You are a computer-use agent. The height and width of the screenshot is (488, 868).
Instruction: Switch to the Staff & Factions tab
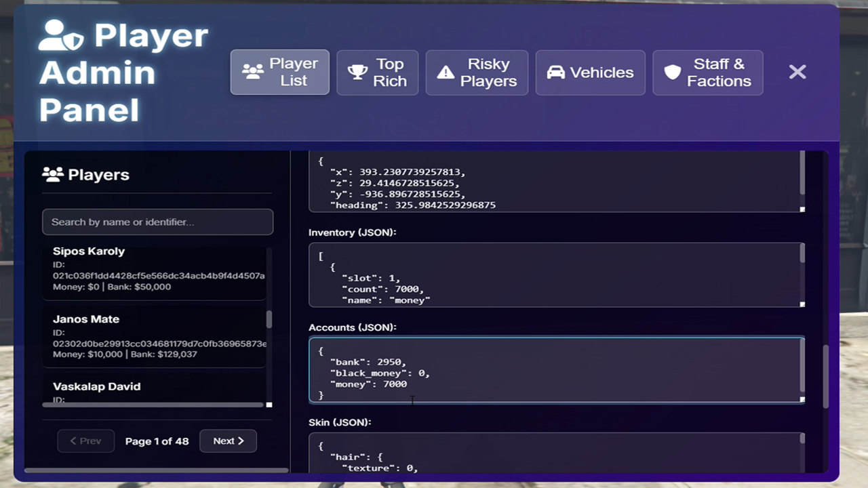[707, 73]
